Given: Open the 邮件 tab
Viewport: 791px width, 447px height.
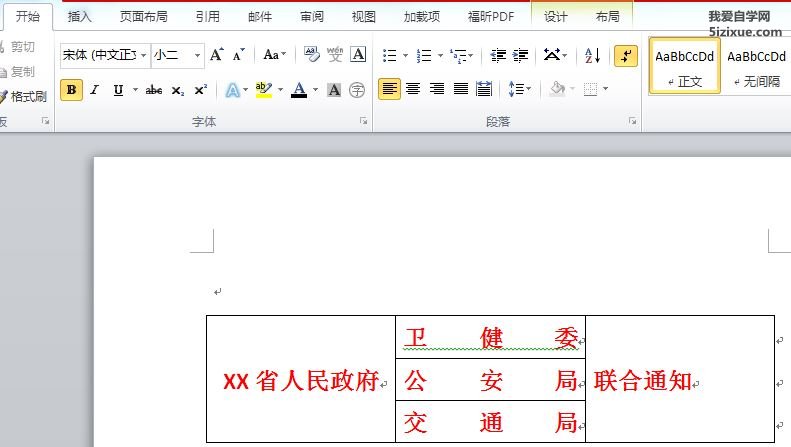Looking at the screenshot, I should coord(260,17).
